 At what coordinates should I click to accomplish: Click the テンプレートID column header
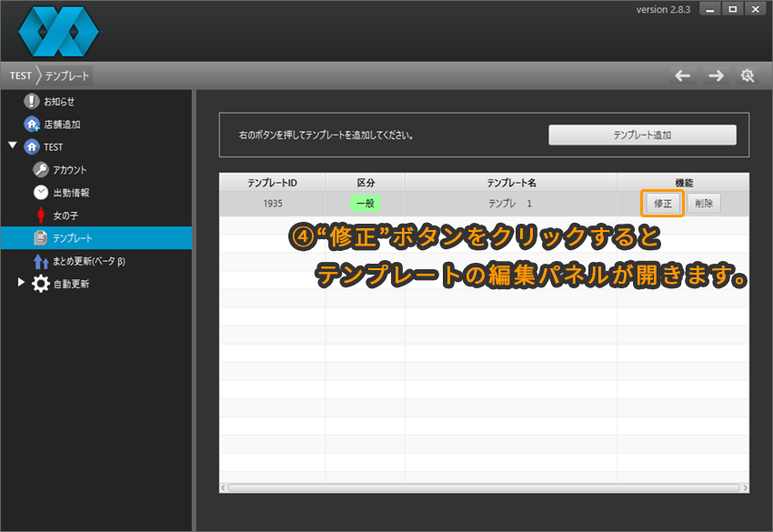[272, 183]
